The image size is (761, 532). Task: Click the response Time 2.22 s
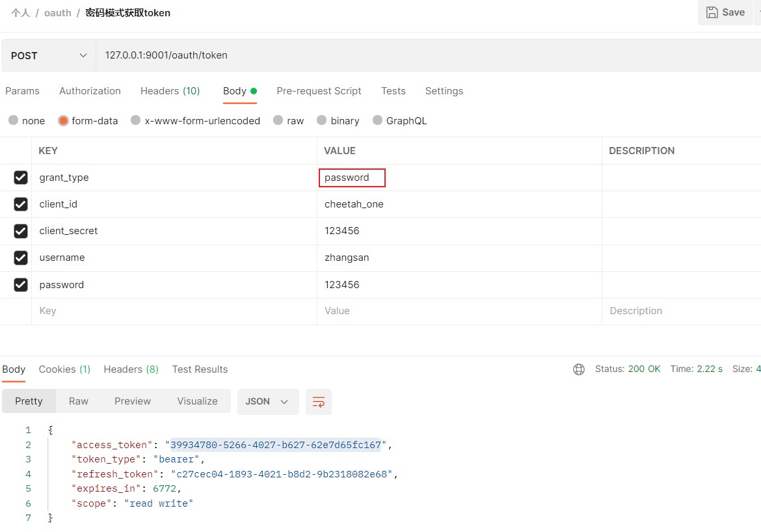tap(697, 369)
